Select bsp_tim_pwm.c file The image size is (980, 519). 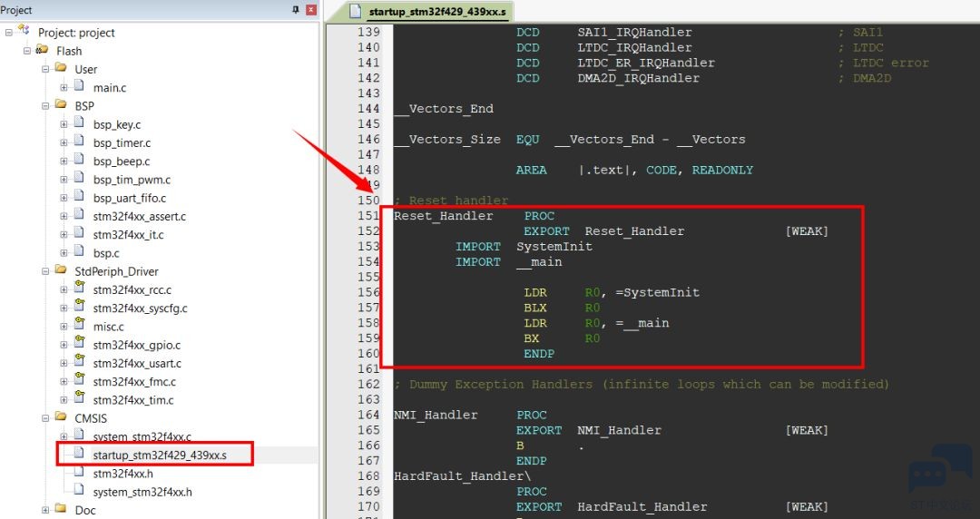click(132, 180)
